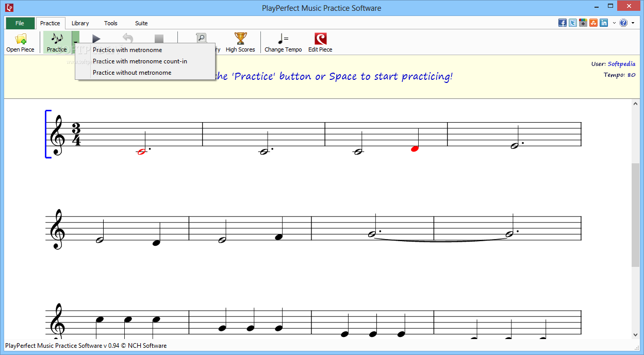
Task: Share on LinkedIn icon
Action: [604, 23]
